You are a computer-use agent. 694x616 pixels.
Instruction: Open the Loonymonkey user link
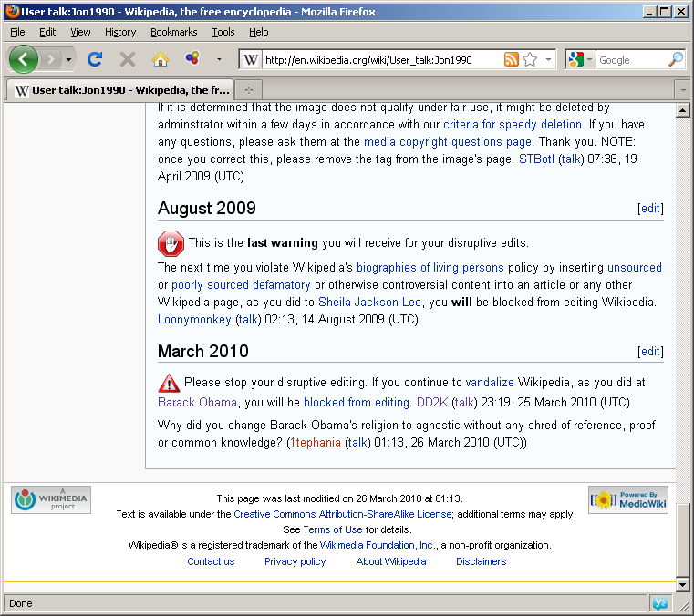(x=194, y=319)
